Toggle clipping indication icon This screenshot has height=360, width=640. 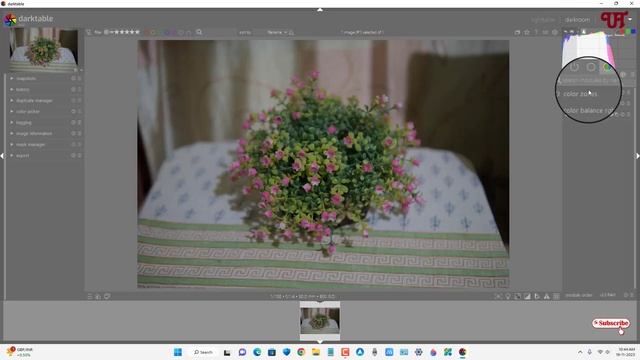point(527,296)
